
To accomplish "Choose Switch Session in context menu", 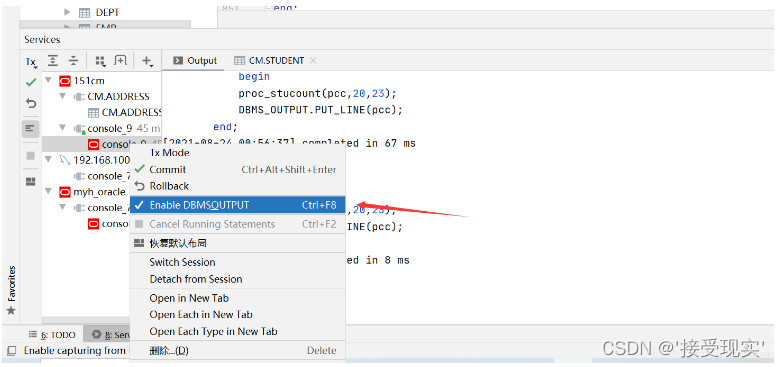I will 237,262.
